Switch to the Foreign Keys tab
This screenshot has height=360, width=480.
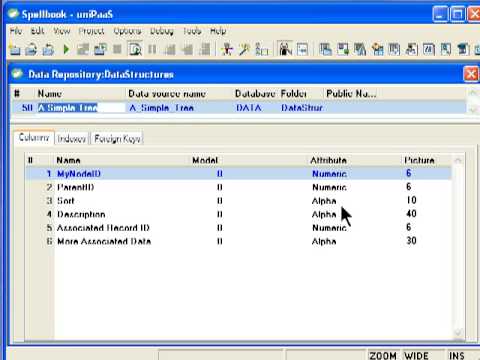tap(117, 139)
